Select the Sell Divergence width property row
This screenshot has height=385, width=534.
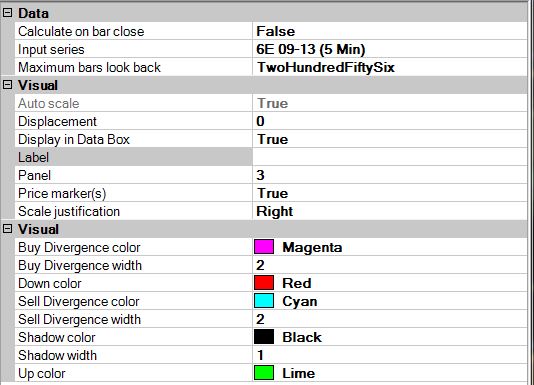[271, 319]
